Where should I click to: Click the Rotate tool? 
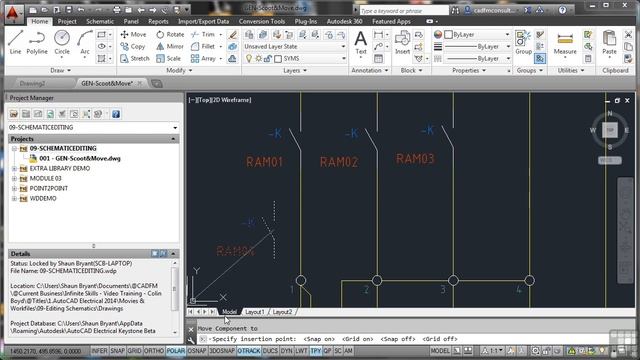(x=170, y=35)
